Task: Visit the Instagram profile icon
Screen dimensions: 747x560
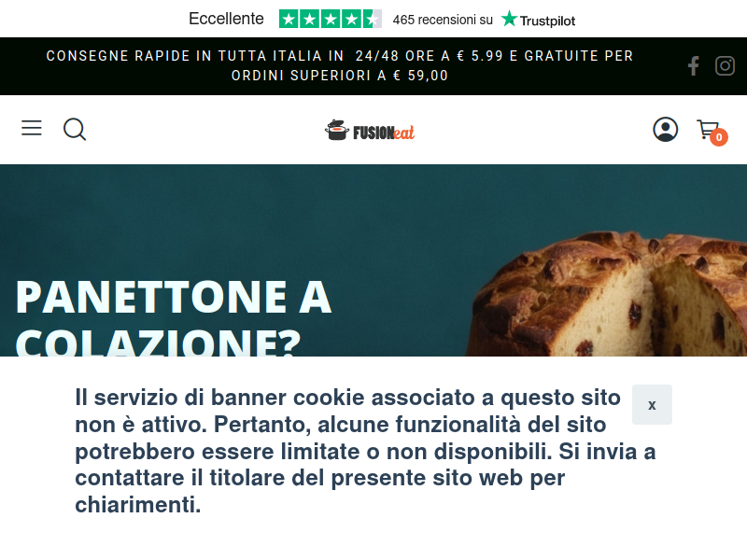Action: click(725, 65)
